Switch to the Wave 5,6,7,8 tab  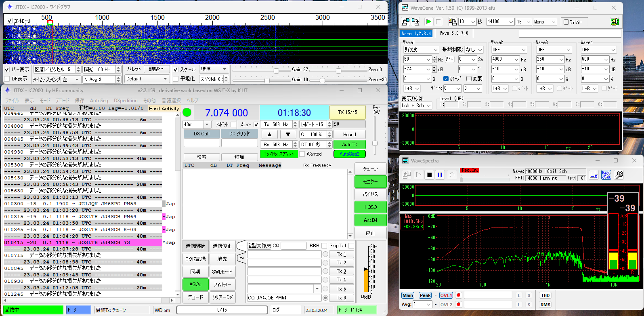[x=454, y=33]
